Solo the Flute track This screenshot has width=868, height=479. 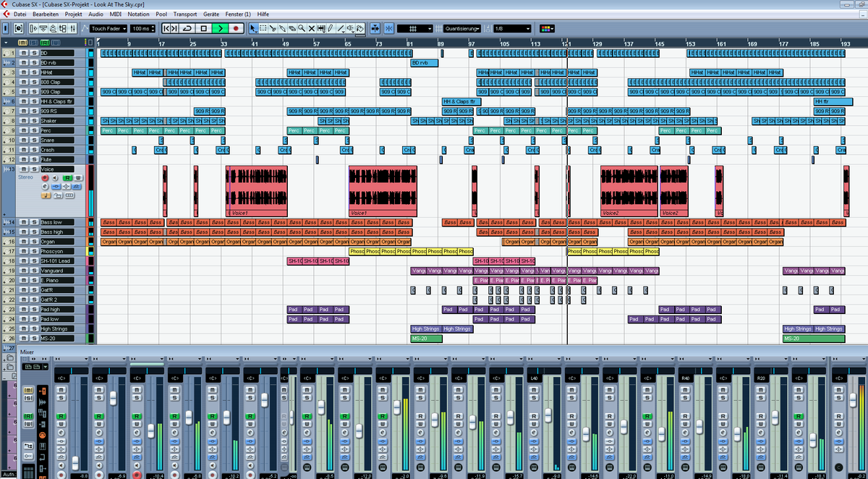[x=34, y=159]
